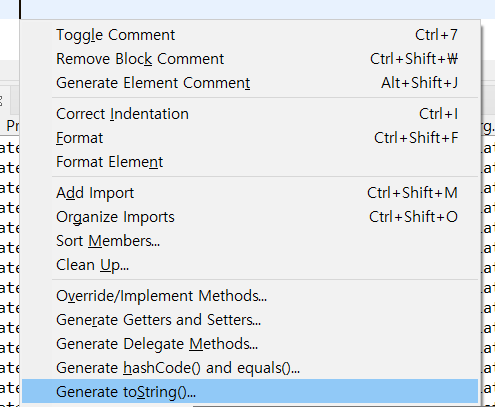Choose Generate Getters and Setters
Image resolution: width=495 pixels, height=407 pixels.
point(250,320)
